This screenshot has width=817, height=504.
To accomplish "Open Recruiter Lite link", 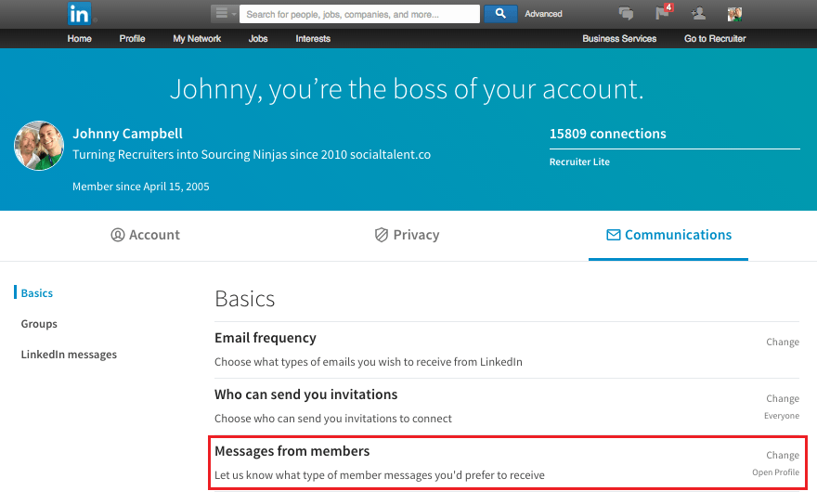I will pyautogui.click(x=579, y=162).
